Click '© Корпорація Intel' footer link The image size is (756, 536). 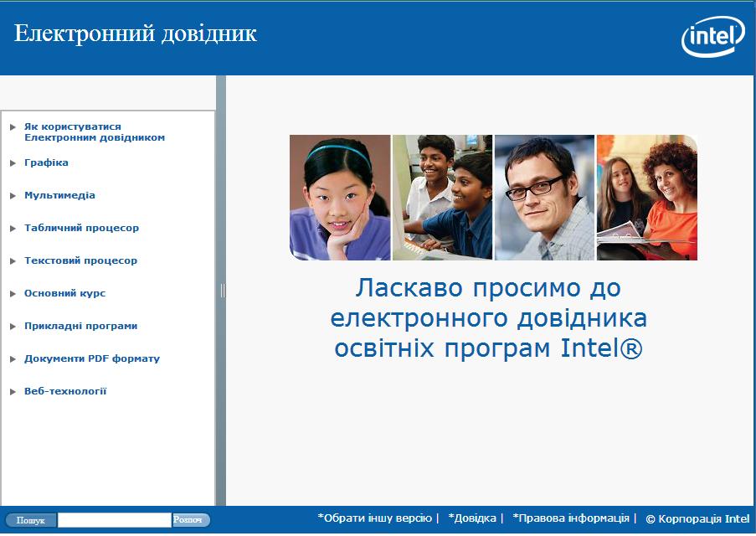(x=697, y=519)
